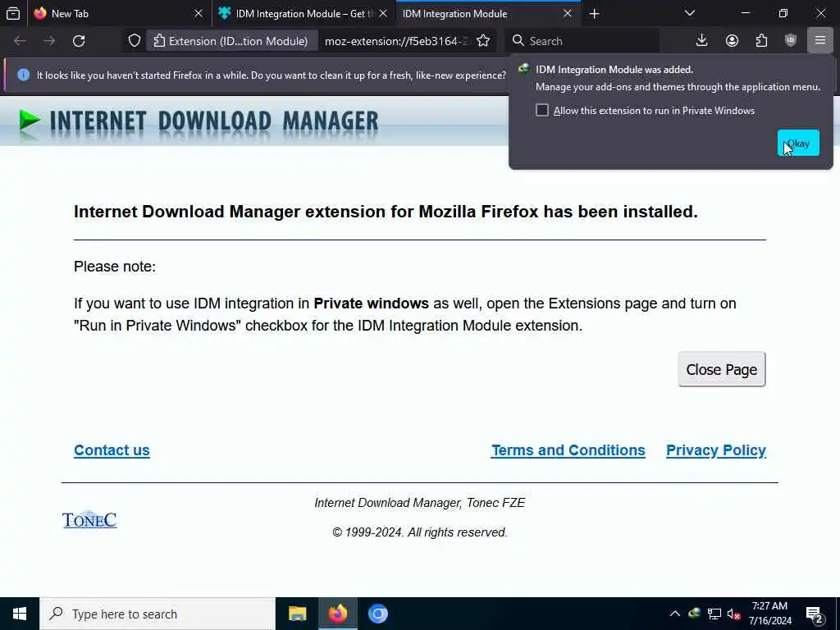Click the Internet Download Manager logo banner
The image size is (840, 630).
pos(199,121)
